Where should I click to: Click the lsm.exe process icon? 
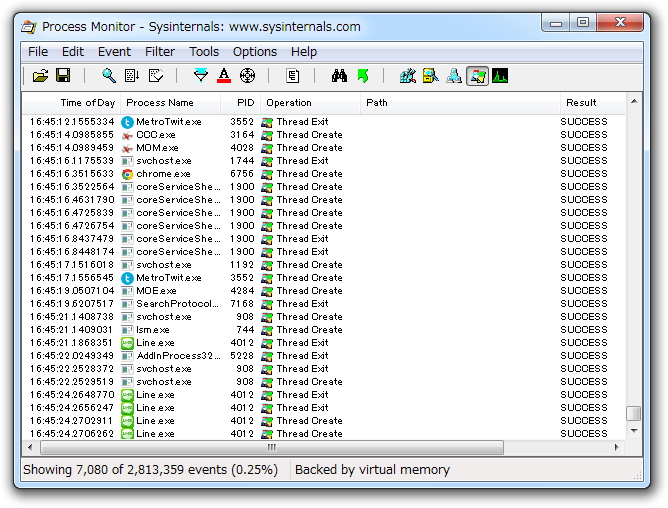pos(127,330)
